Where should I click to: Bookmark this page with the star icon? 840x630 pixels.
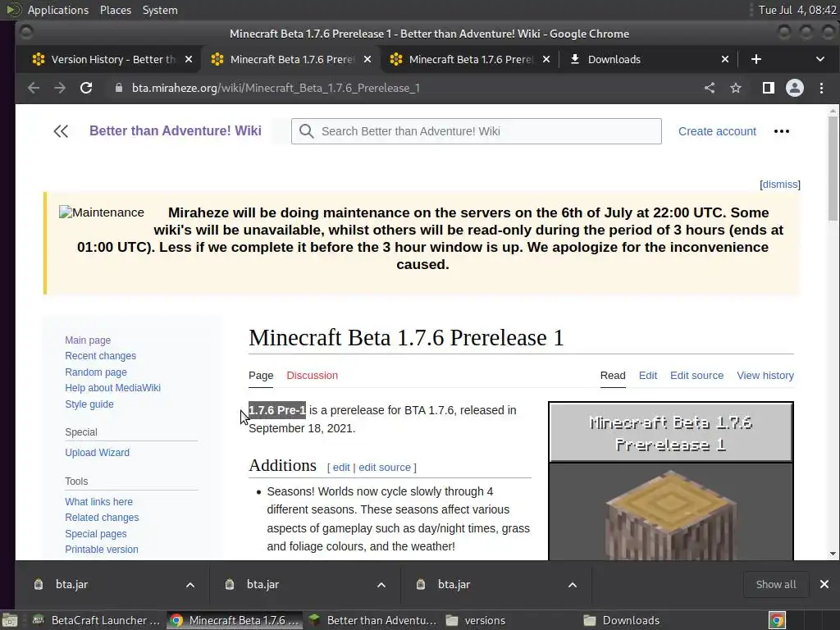point(736,88)
